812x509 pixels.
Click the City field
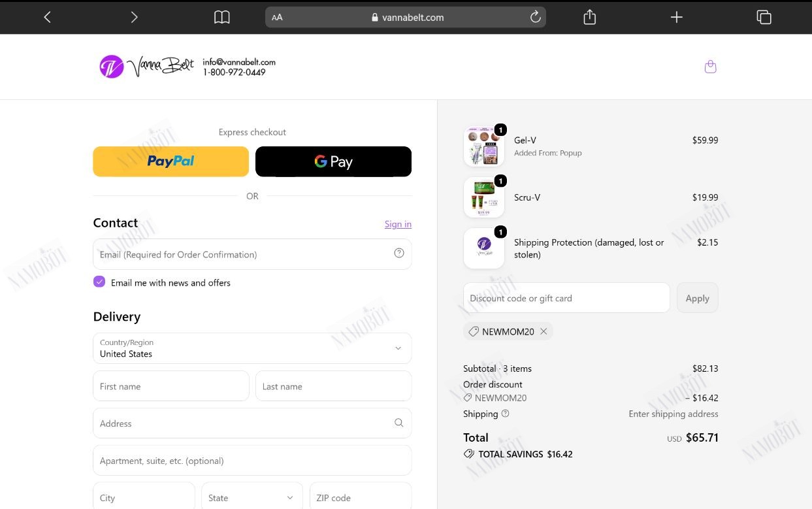144,496
